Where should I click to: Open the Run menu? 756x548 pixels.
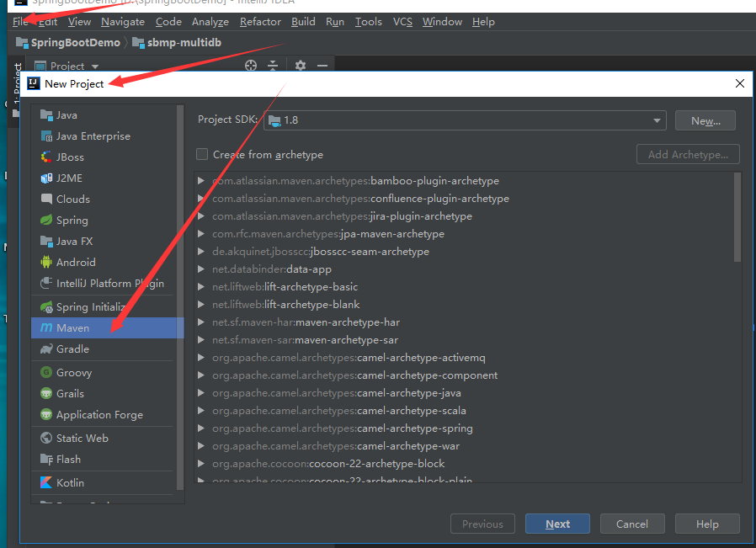click(x=334, y=22)
